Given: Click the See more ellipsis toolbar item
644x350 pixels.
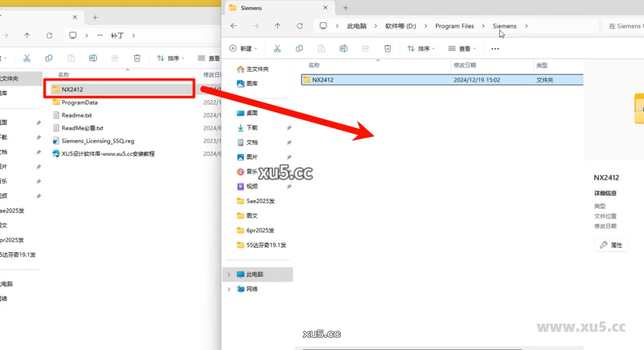Looking at the screenshot, I should click(x=495, y=48).
